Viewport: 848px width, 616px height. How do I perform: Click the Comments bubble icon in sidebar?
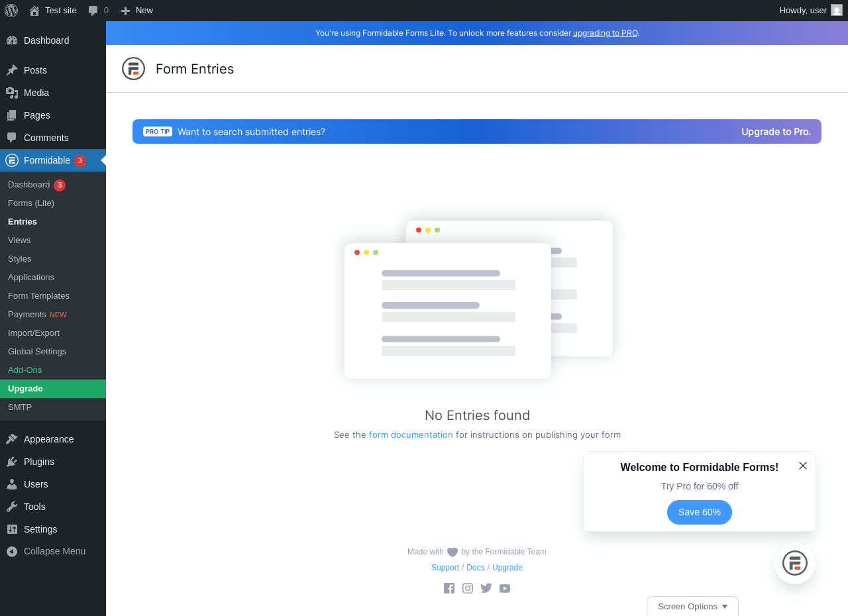tap(12, 138)
